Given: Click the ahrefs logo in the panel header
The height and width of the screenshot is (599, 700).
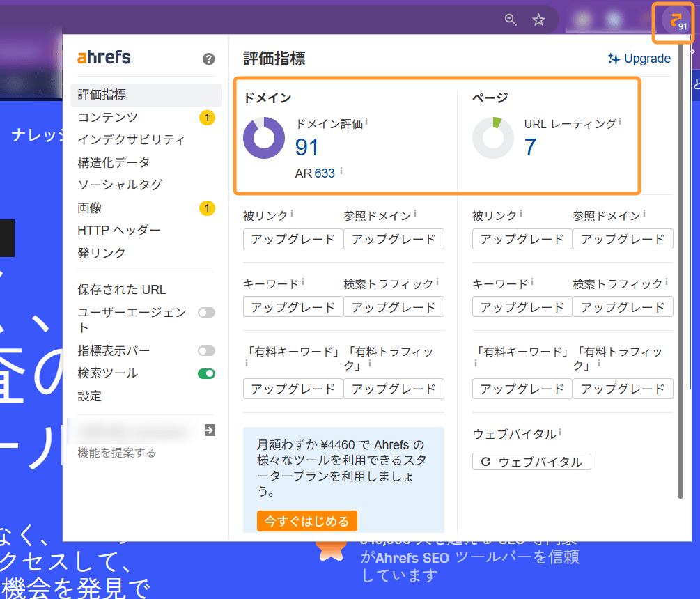Looking at the screenshot, I should 103,59.
